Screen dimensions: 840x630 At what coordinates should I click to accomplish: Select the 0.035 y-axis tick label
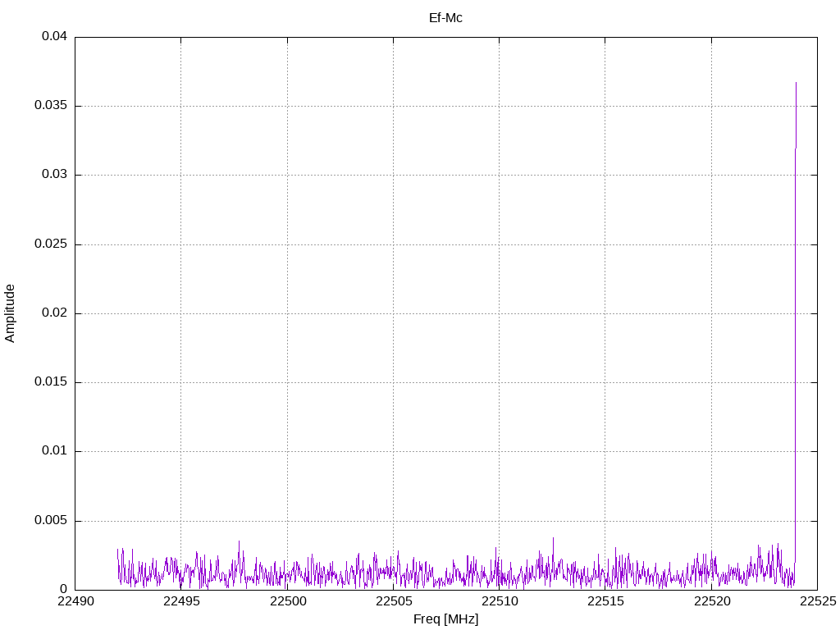[x=51, y=106]
